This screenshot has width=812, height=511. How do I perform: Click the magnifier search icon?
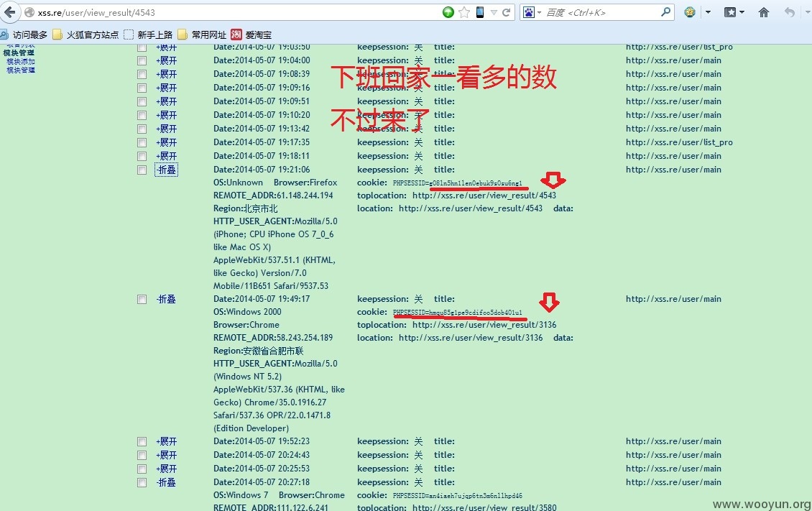click(x=666, y=12)
